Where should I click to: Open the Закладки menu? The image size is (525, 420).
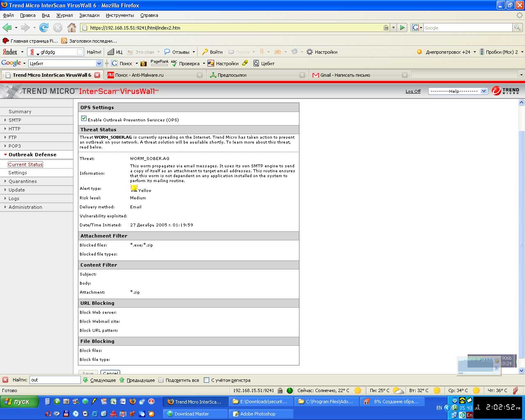click(89, 15)
